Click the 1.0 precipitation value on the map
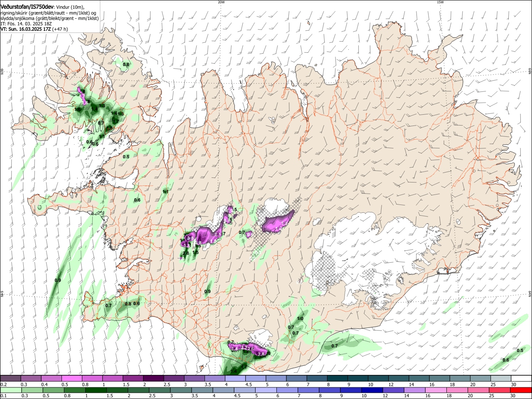Screen dimensions: 532x399 click(300, 319)
